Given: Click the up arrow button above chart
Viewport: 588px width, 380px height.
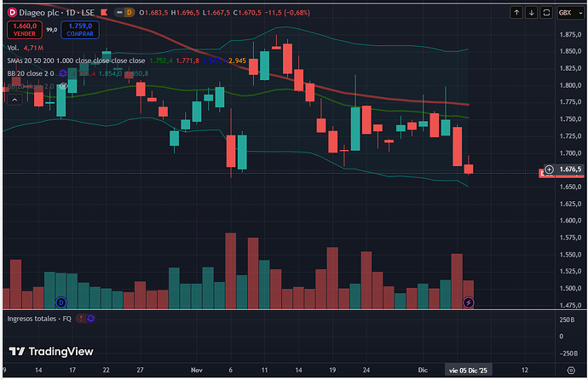Looking at the screenshot, I should pyautogui.click(x=516, y=13).
